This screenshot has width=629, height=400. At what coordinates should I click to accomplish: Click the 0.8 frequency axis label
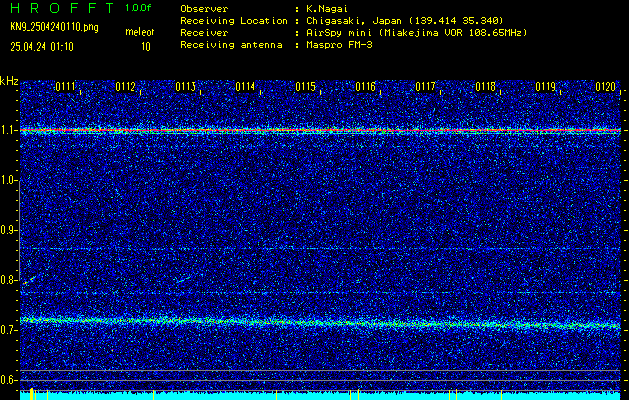click(7, 280)
